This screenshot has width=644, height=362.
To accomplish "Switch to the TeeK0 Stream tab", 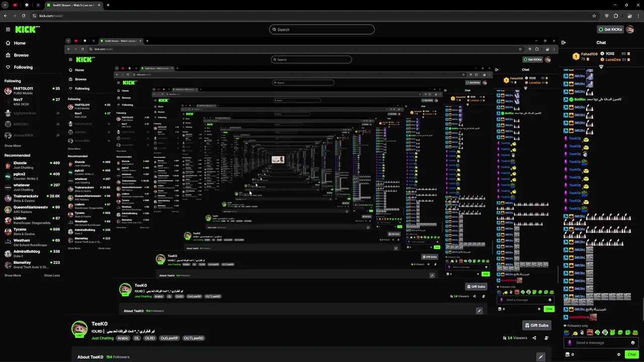I will (73, 5).
